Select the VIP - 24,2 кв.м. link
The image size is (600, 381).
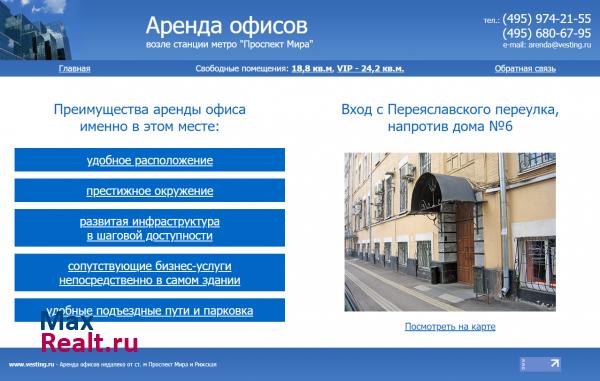(370, 68)
